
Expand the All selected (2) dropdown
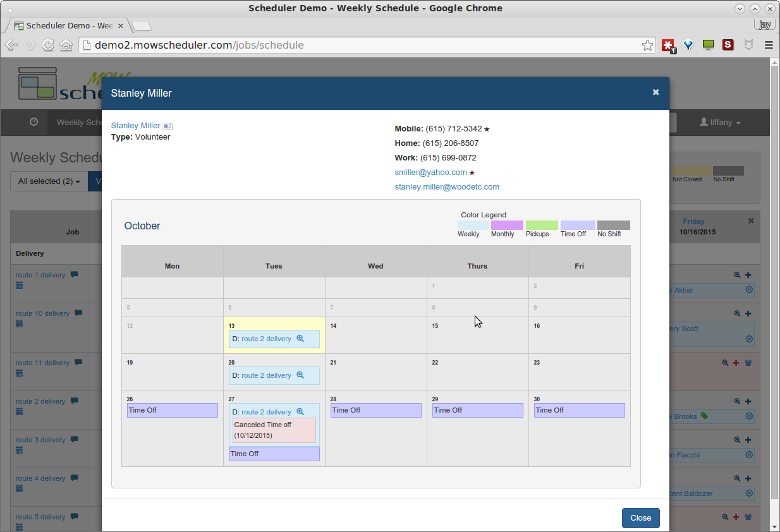coord(49,181)
